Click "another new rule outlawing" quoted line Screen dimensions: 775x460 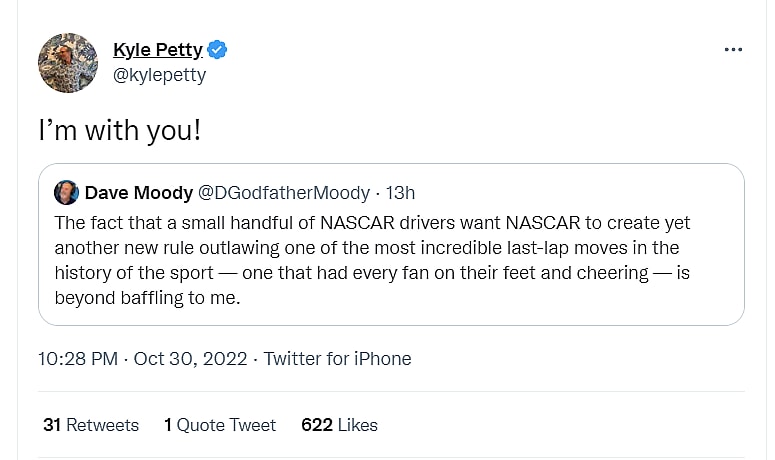click(365, 248)
